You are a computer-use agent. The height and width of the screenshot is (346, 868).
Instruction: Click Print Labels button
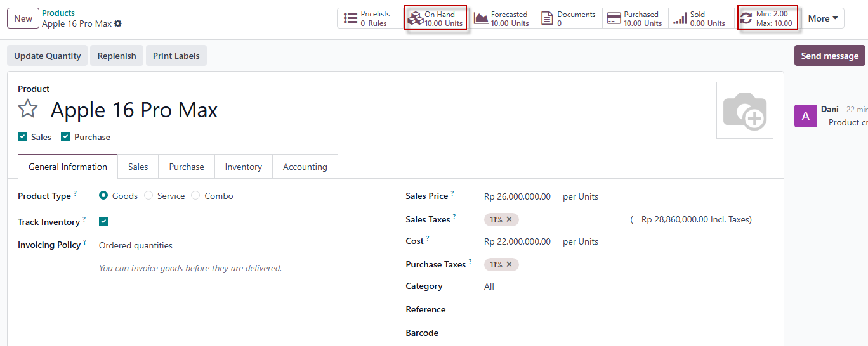click(176, 56)
